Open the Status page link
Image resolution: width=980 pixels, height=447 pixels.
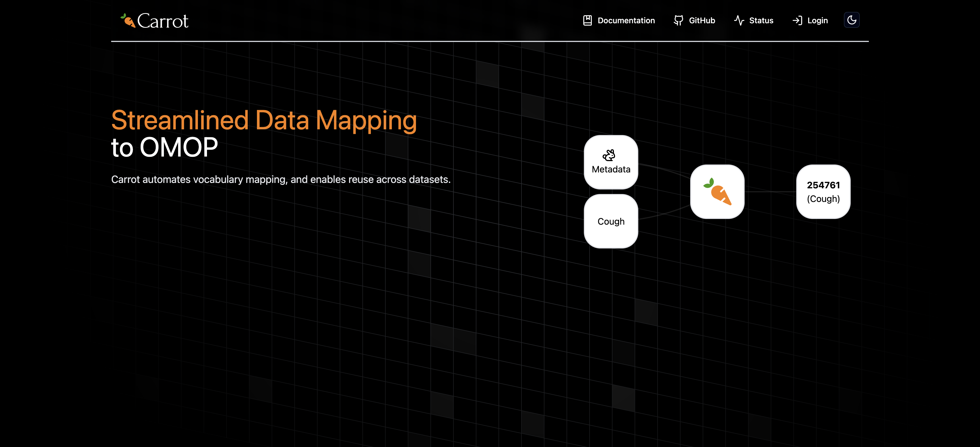coord(761,20)
